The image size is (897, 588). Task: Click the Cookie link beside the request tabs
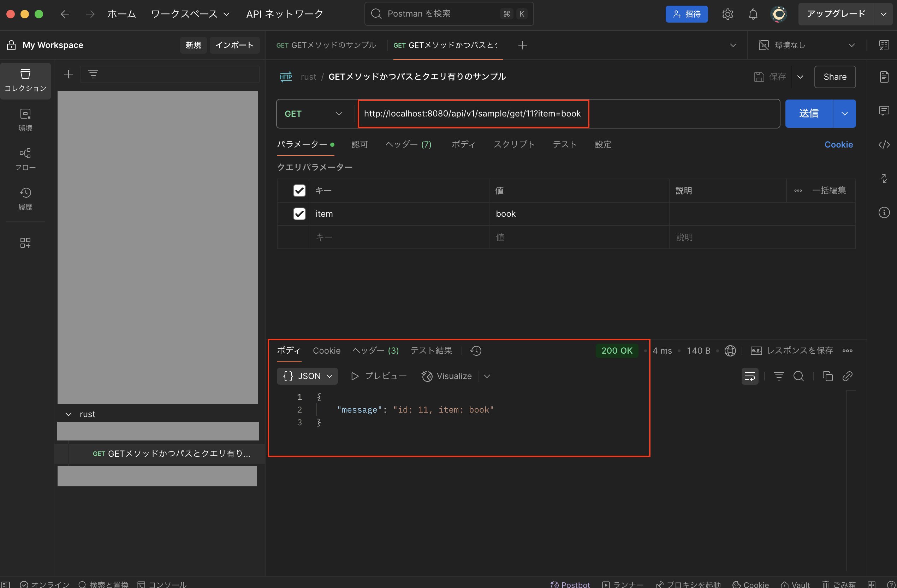tap(838, 145)
